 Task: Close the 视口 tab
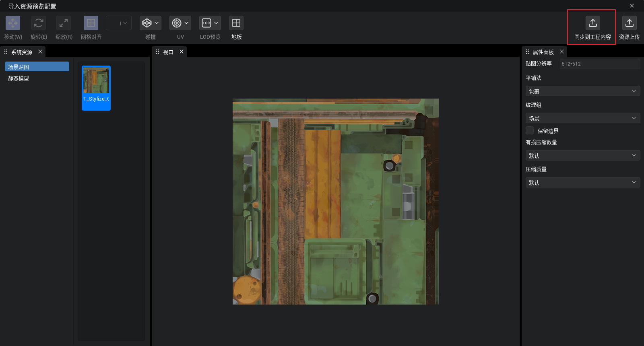(182, 51)
